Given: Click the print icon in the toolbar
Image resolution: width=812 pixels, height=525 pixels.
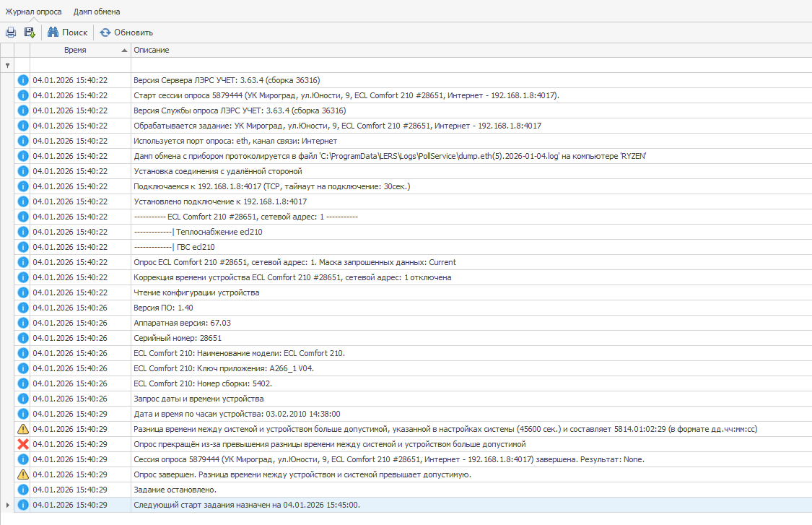Looking at the screenshot, I should tap(11, 32).
